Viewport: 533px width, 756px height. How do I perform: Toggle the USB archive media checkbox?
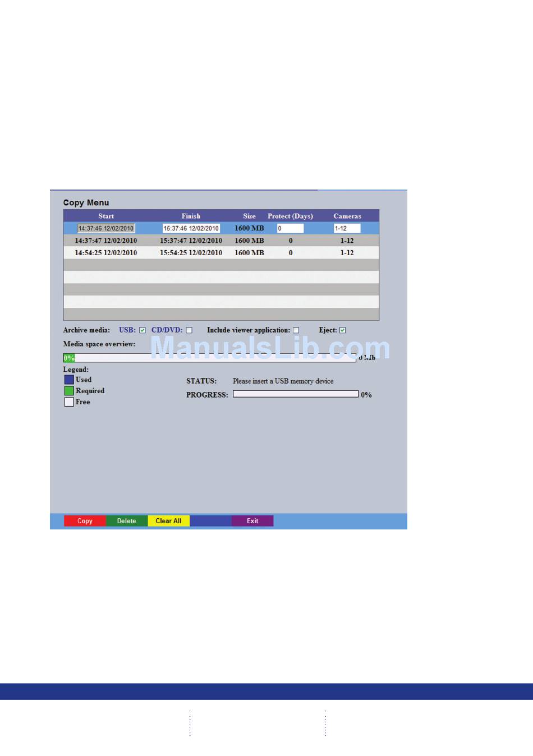(x=143, y=330)
